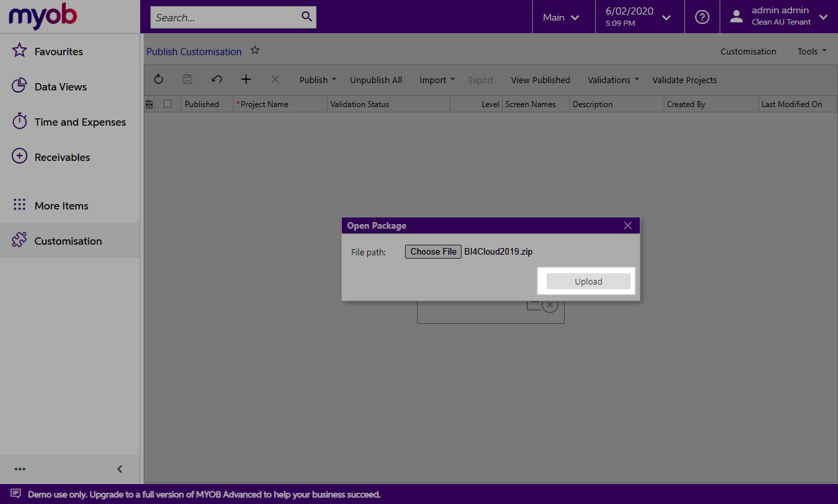
Task: Open More Items in sidebar
Action: 70,205
